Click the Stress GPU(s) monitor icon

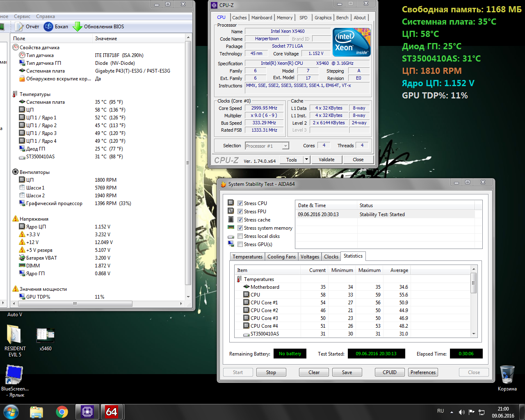point(231,244)
